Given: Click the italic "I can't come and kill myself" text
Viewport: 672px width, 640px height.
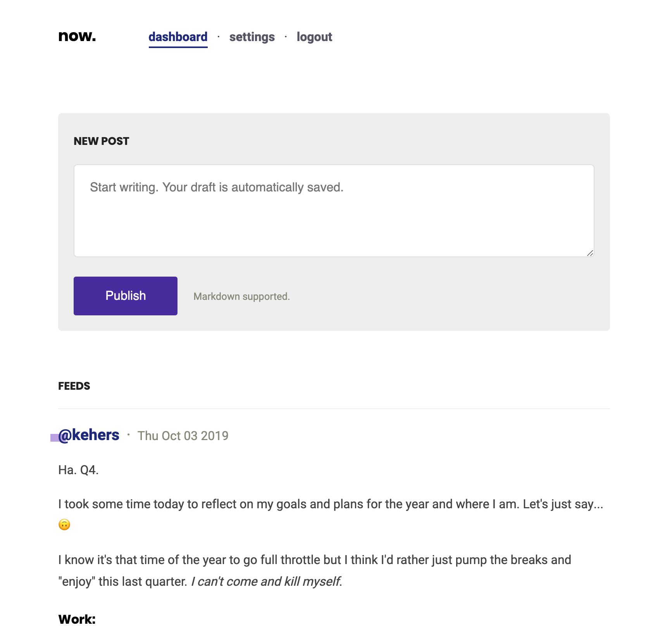Looking at the screenshot, I should tap(267, 582).
